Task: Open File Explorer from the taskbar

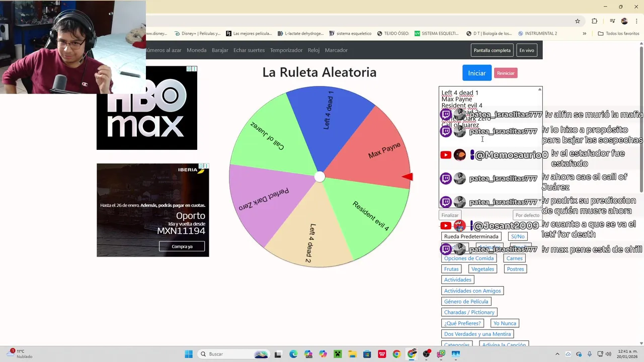Action: [353, 354]
